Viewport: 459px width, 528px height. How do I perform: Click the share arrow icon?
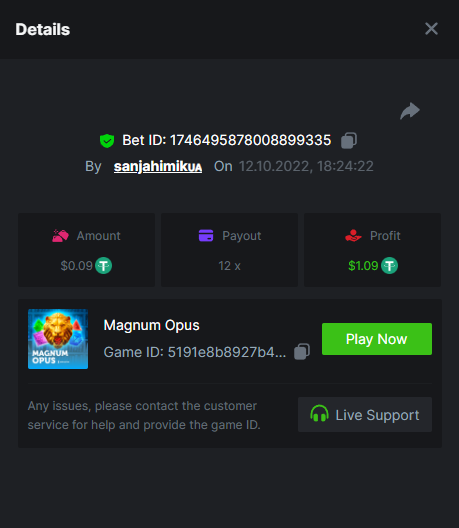pos(410,111)
